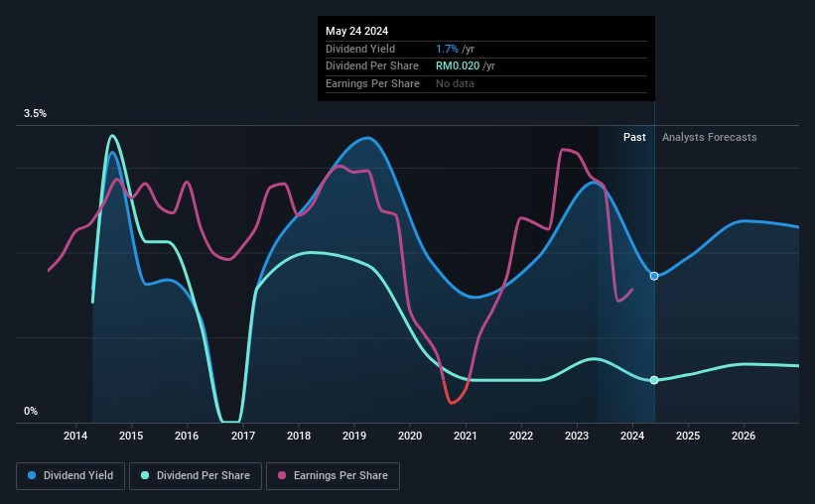Toggle the Dividend Yield legend button

(x=70, y=476)
